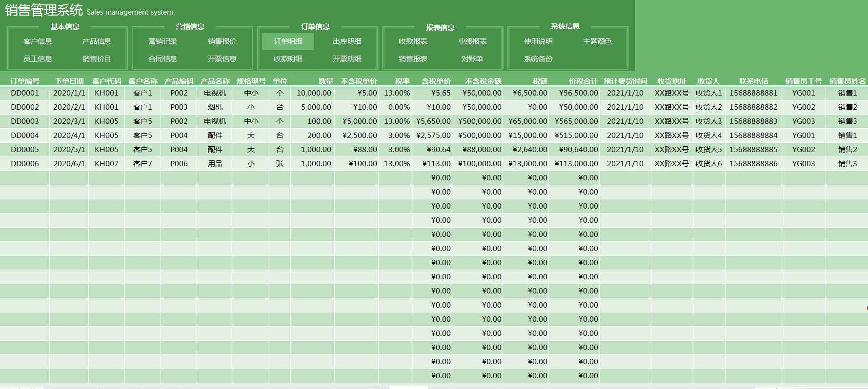The image size is (868, 389).
Task: Select order number cell DD0003
Action: (25, 121)
